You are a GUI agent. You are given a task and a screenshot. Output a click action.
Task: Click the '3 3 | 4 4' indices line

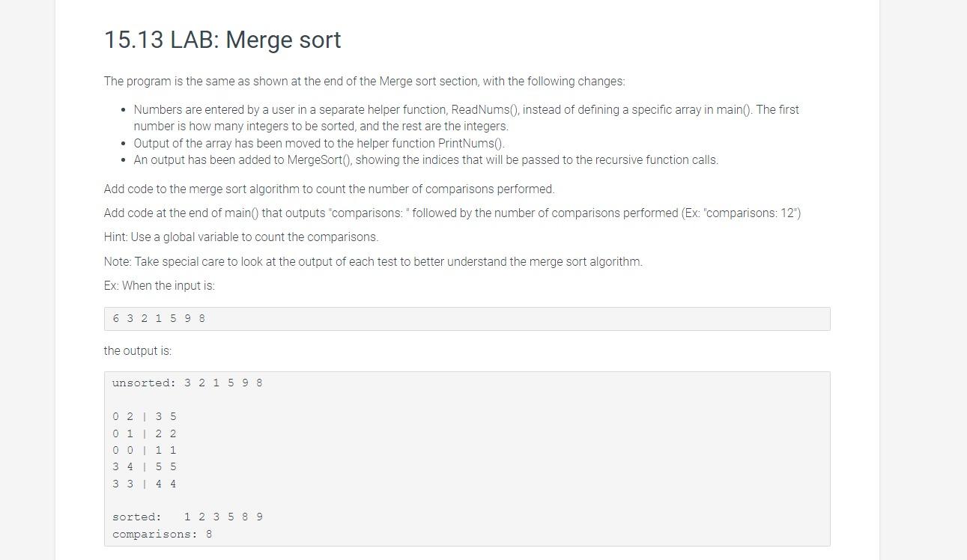(x=145, y=484)
